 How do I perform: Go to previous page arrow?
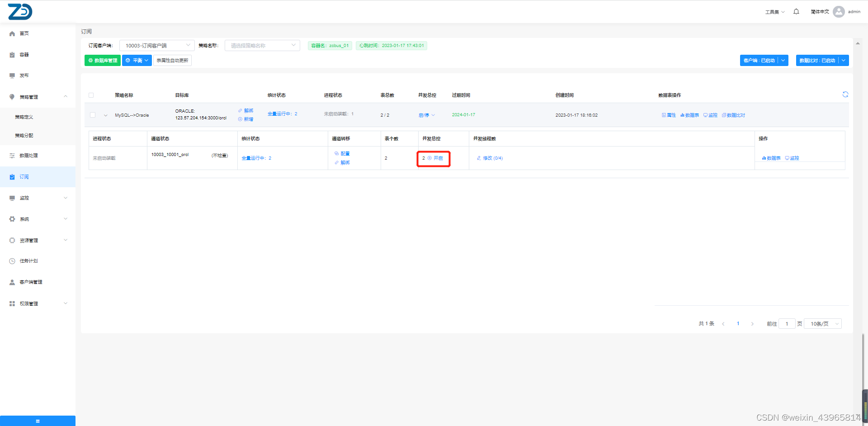pyautogui.click(x=723, y=324)
